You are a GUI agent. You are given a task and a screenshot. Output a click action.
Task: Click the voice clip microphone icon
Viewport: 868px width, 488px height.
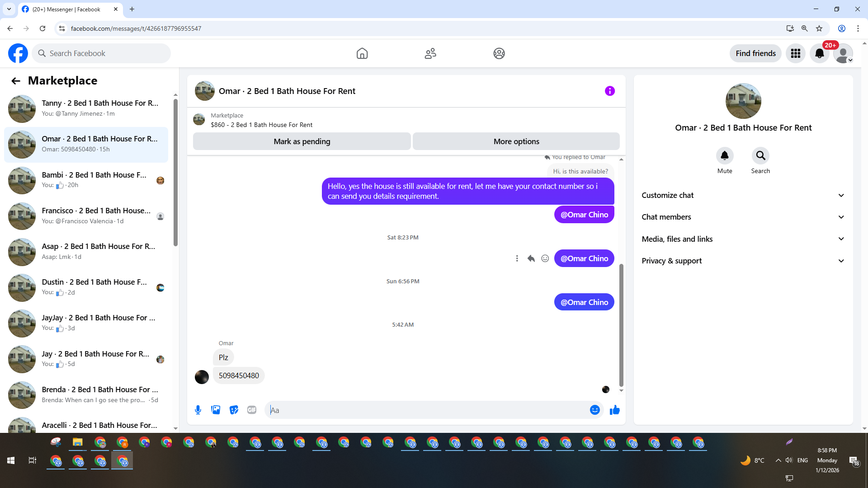pyautogui.click(x=198, y=410)
